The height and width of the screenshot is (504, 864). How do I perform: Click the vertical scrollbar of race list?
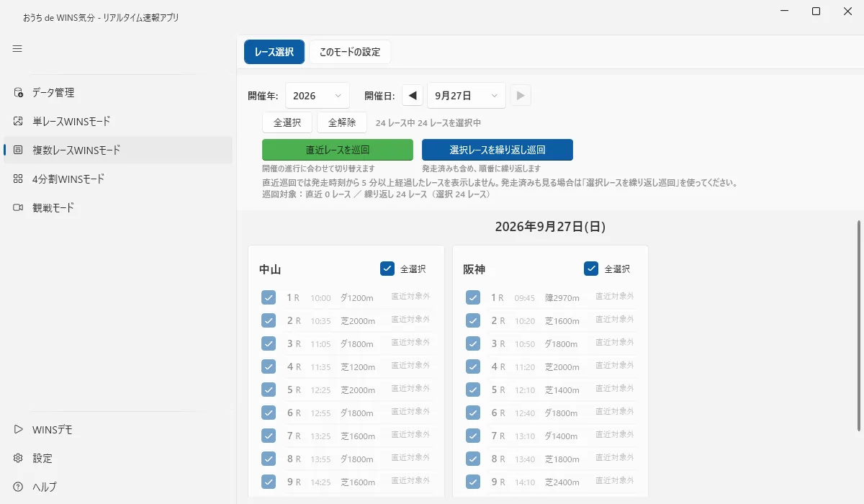[858, 325]
